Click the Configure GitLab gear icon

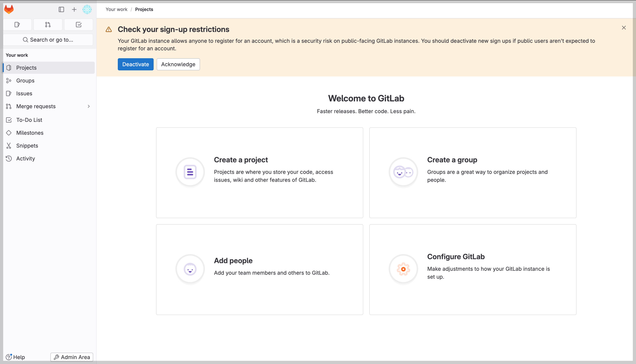(x=403, y=269)
